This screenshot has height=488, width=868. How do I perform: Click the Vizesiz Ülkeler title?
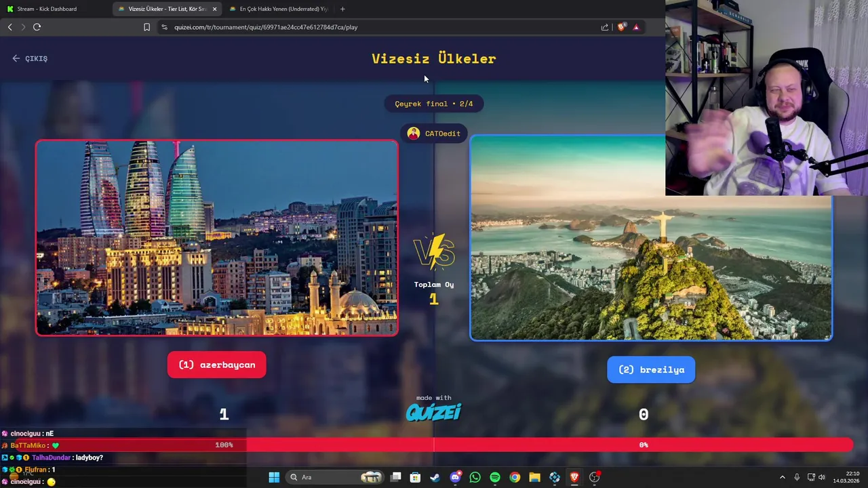[x=434, y=58]
